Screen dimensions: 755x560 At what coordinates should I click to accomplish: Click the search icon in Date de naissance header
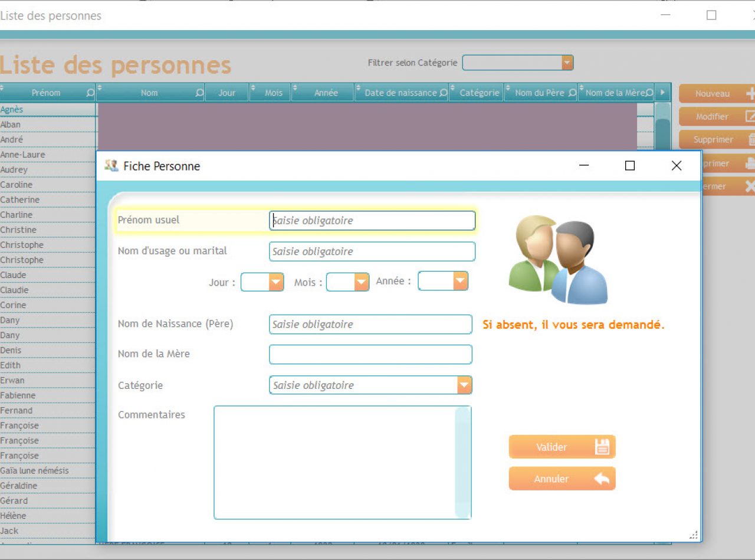tap(443, 93)
